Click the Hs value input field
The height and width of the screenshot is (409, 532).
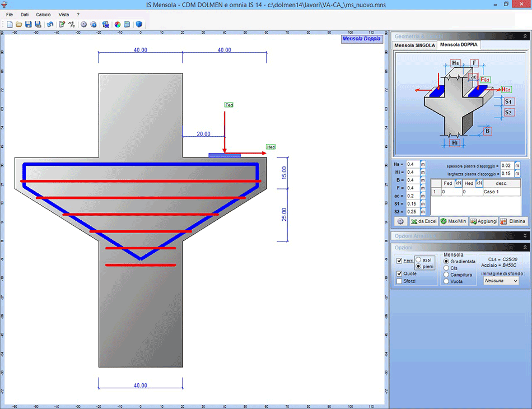(x=413, y=164)
